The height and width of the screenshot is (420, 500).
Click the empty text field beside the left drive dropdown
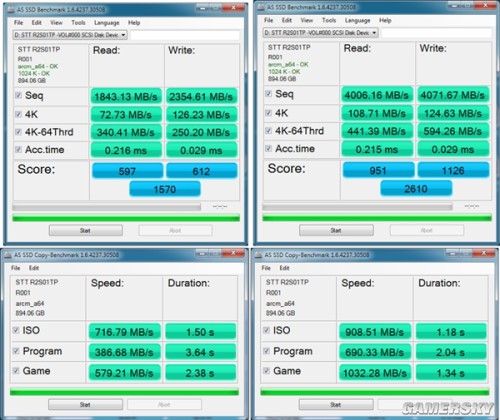(x=185, y=35)
